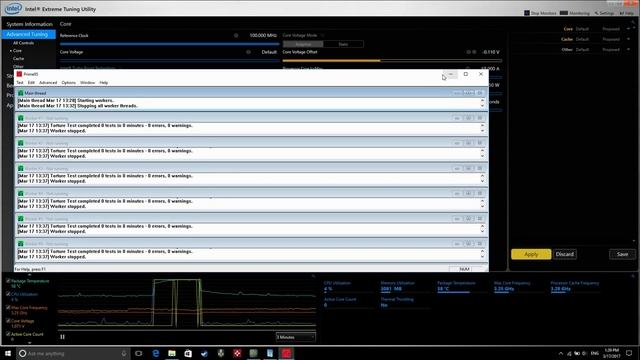The image size is (640, 360).
Task: Click Stop Monitors in XTU header
Action: coord(540,13)
